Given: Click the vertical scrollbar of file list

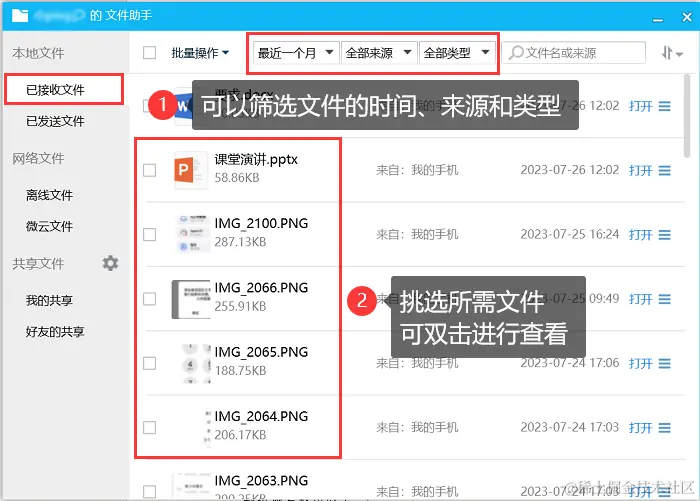Looking at the screenshot, I should click(687, 116).
